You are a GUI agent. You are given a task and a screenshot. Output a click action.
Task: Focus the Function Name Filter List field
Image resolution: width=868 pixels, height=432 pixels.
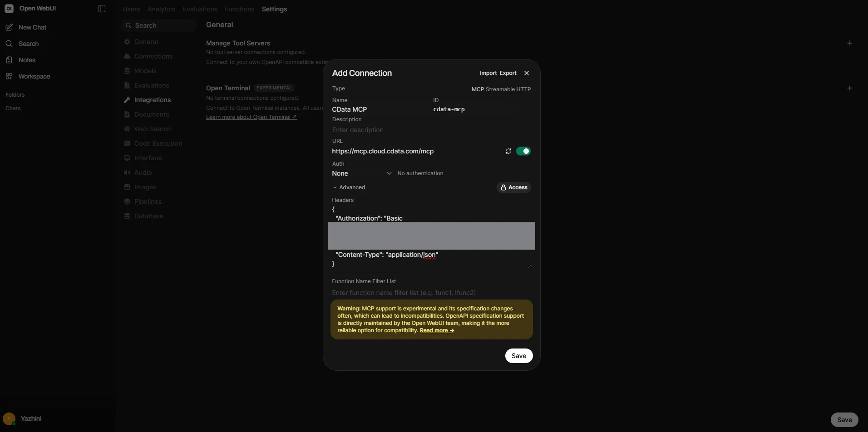pyautogui.click(x=431, y=293)
